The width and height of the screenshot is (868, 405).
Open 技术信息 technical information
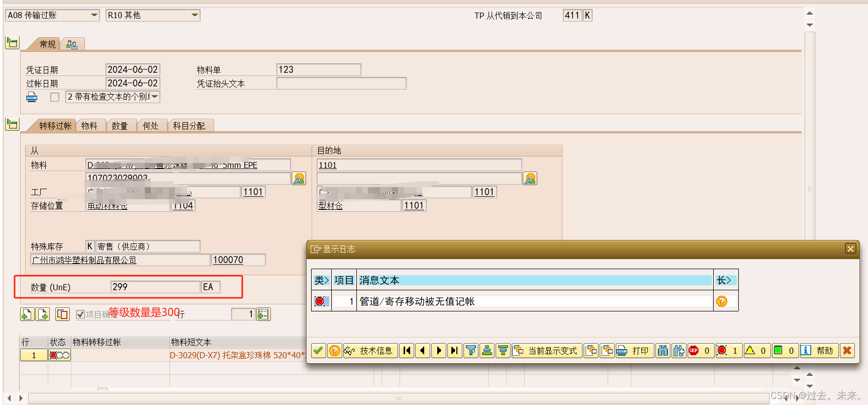(x=370, y=351)
